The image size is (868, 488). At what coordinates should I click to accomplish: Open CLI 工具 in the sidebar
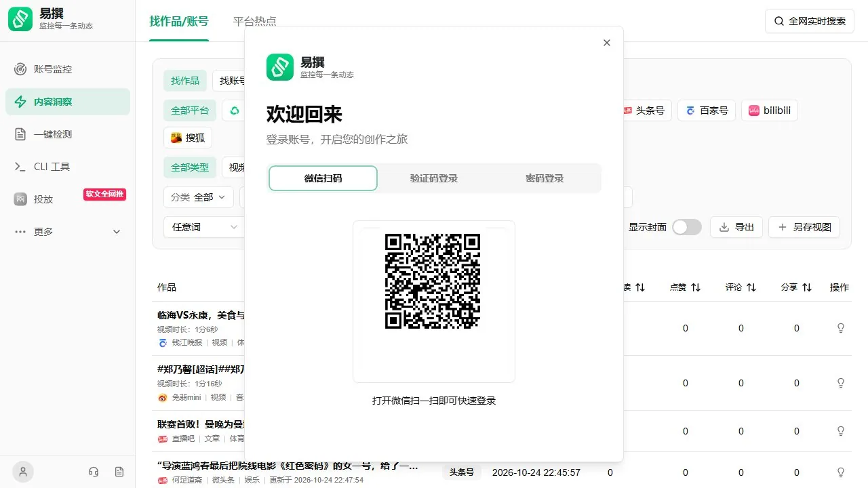coord(68,167)
